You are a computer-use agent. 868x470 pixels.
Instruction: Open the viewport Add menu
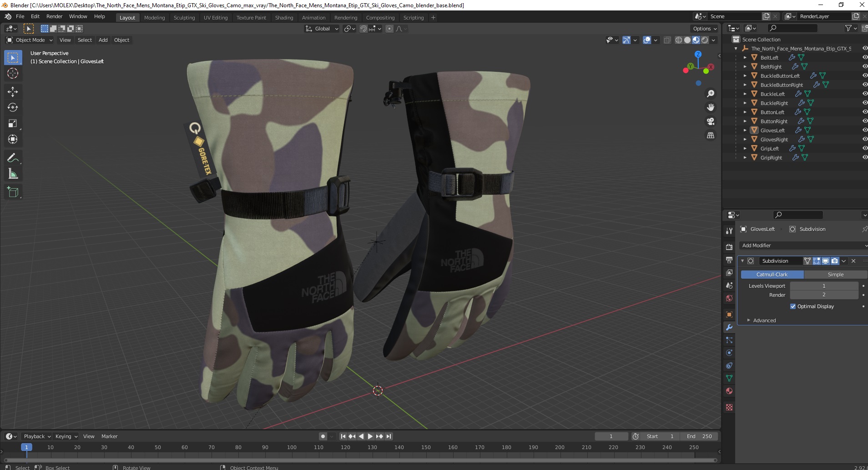[x=103, y=40]
